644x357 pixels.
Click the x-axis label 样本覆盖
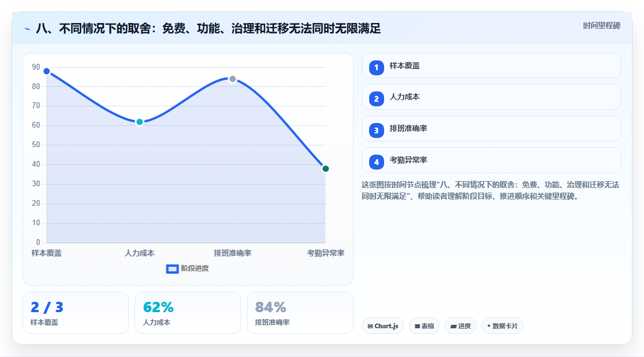pos(47,253)
